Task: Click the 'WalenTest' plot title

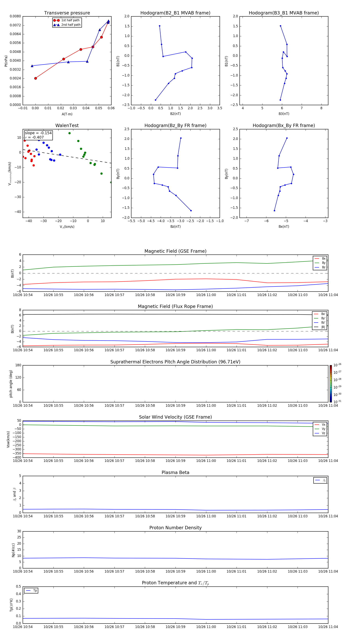Action: 67,125
